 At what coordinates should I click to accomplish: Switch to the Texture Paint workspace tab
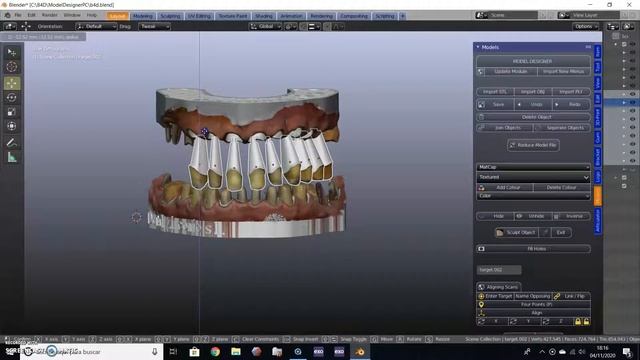233,16
